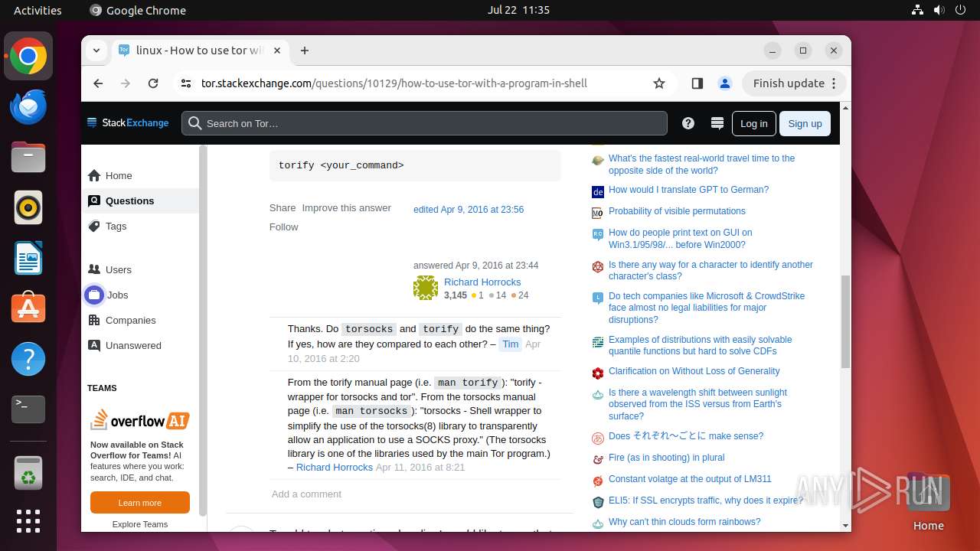Open commenter Tim's profile link

(x=511, y=344)
